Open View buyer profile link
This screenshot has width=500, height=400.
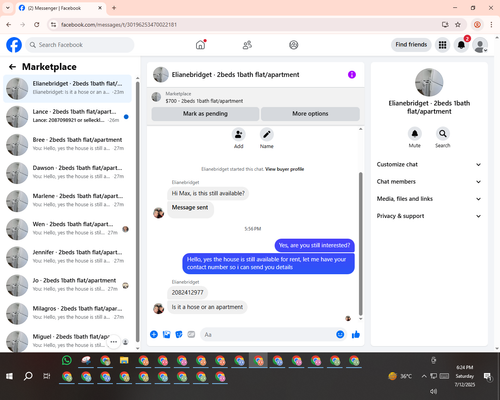pos(284,169)
